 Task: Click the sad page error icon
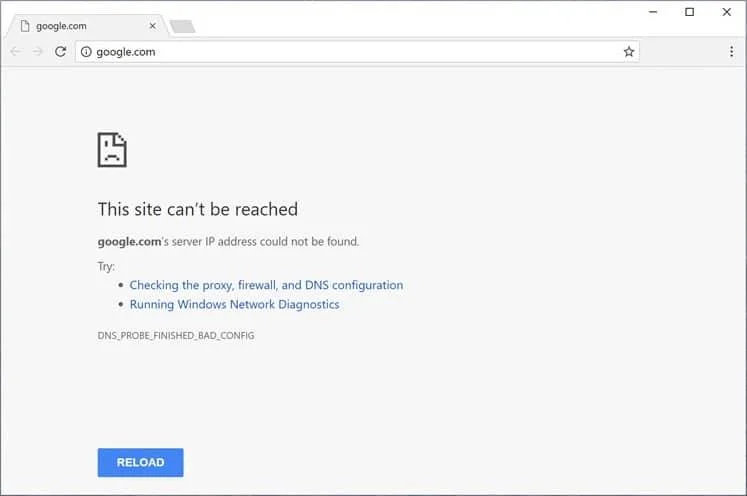[x=112, y=150]
